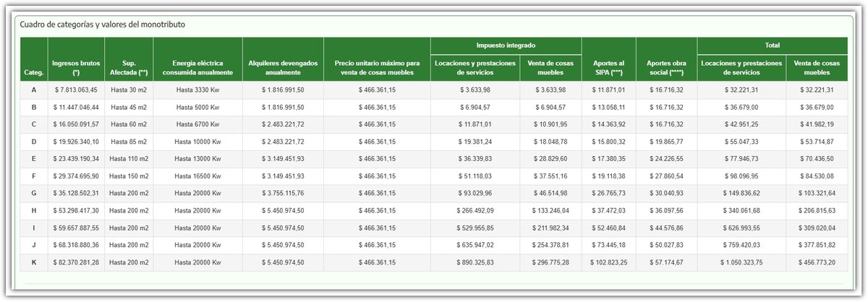Select the $ 1.050.323,75 total cell
Image resolution: width=868 pixels, height=302 pixels.
(x=741, y=262)
